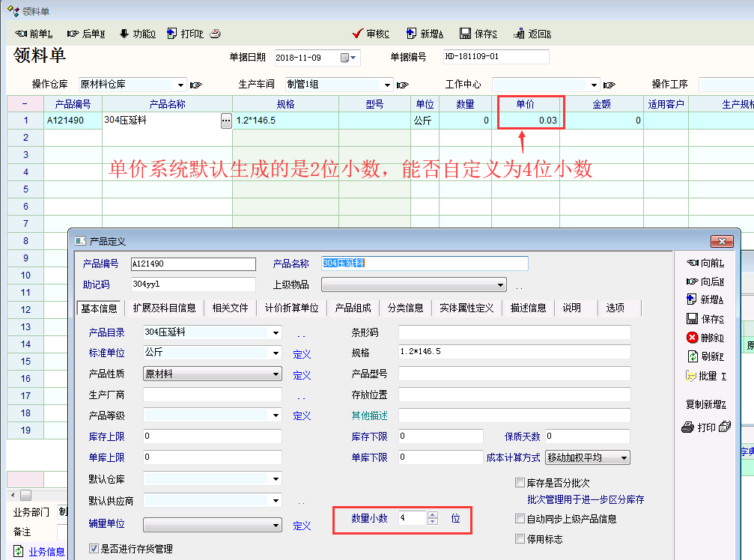Toggle the 停用标志 checkbox
Screen dimensions: 754x560
pos(520,538)
